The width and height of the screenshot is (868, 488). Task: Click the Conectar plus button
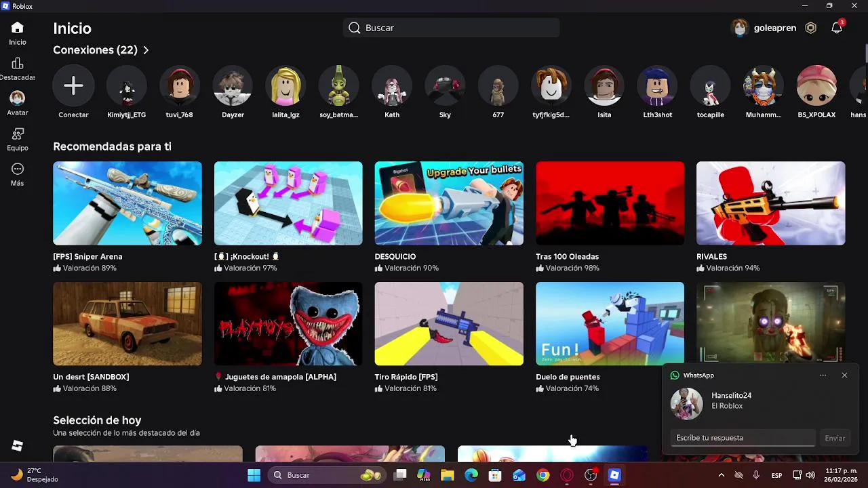[73, 86]
